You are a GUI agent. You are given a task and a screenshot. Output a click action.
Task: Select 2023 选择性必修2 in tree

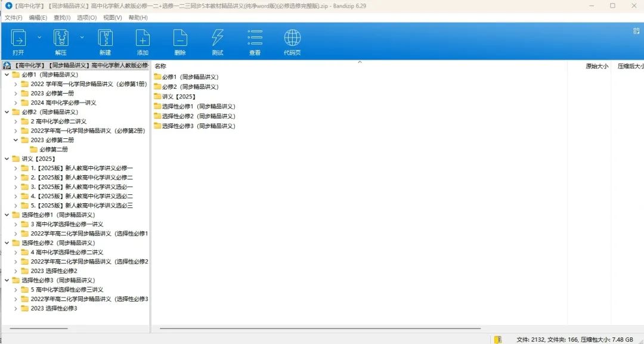54,271
